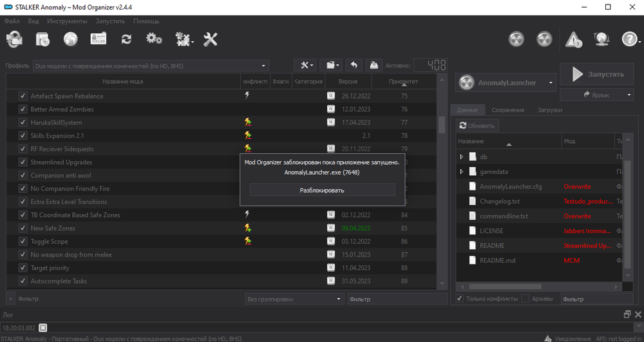Click the mod list vertical scrollbar
644x342 pixels.
(441, 123)
